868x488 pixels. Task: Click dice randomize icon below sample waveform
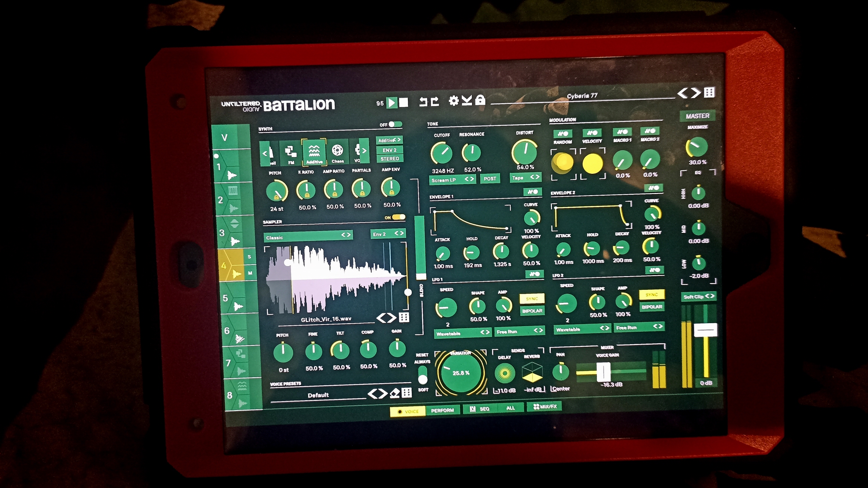pos(404,317)
